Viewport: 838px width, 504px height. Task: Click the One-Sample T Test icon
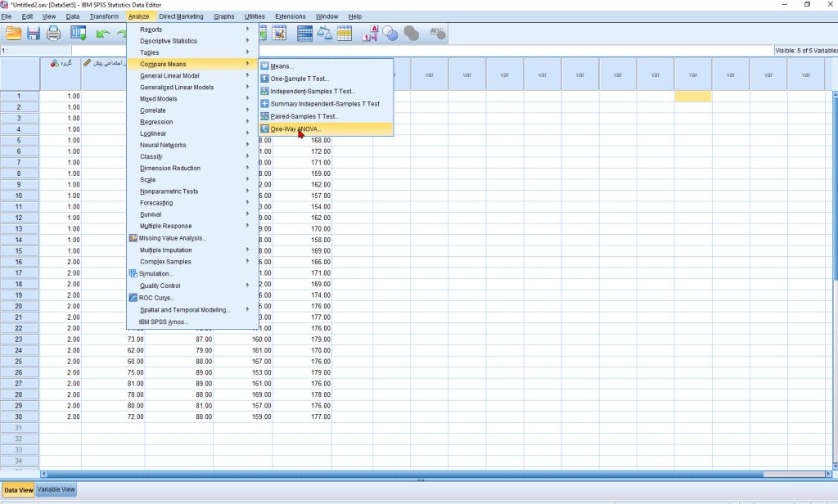[264, 79]
